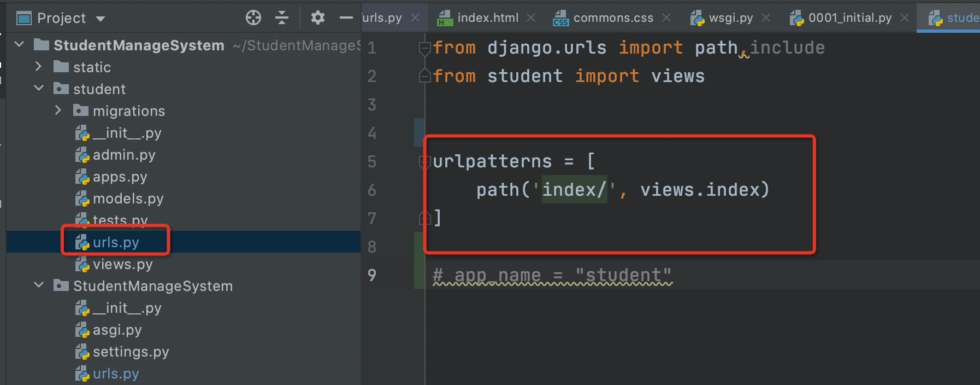Open models.py in project tree

coord(128,199)
